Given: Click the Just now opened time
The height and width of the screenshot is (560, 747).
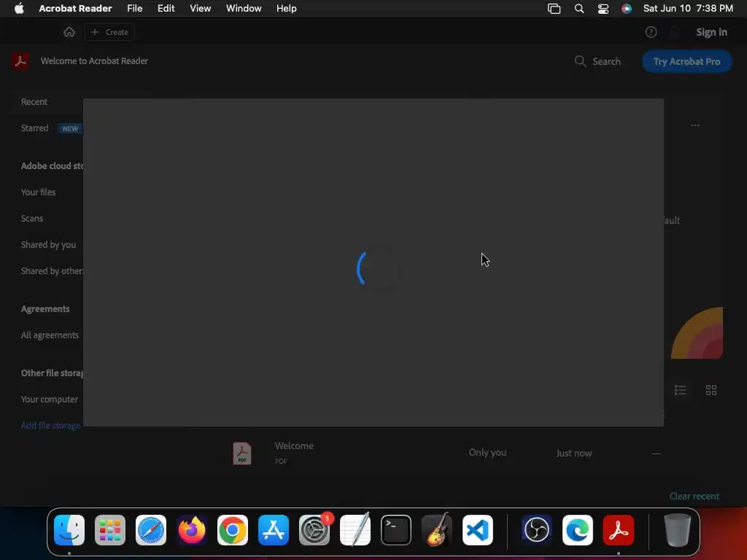Looking at the screenshot, I should click(574, 453).
